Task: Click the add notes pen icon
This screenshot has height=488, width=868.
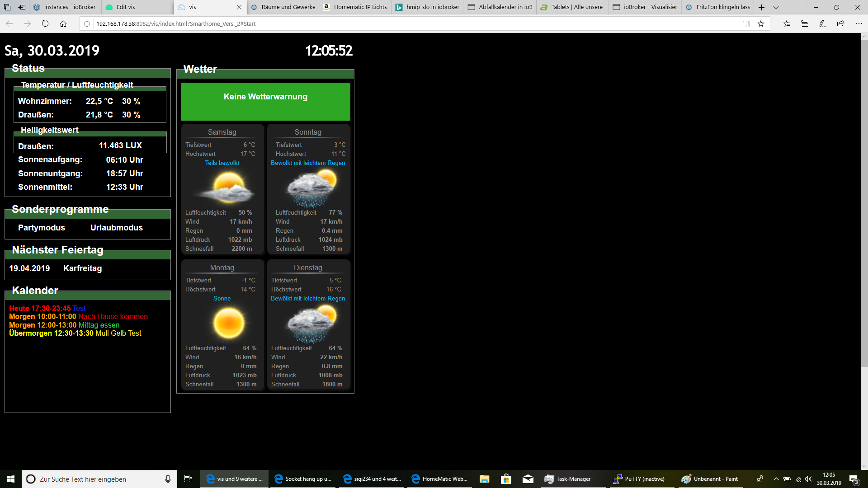Action: pos(823,23)
